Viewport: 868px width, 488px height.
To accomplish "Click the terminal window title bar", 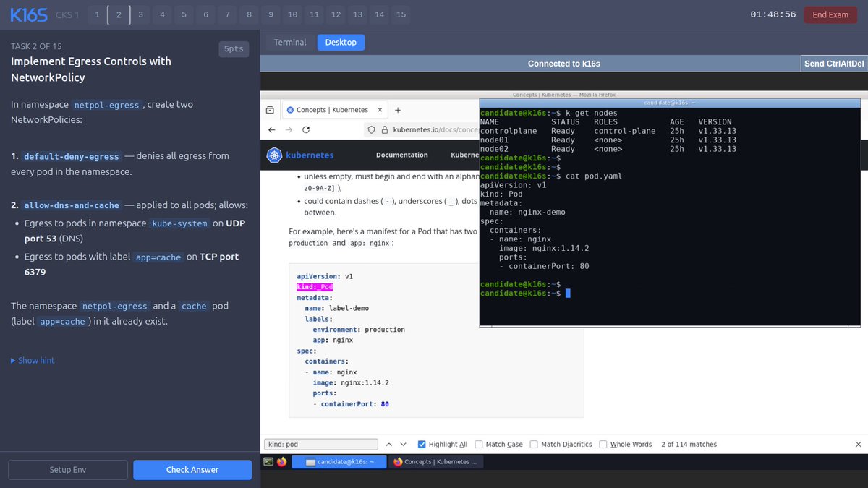I will (670, 103).
